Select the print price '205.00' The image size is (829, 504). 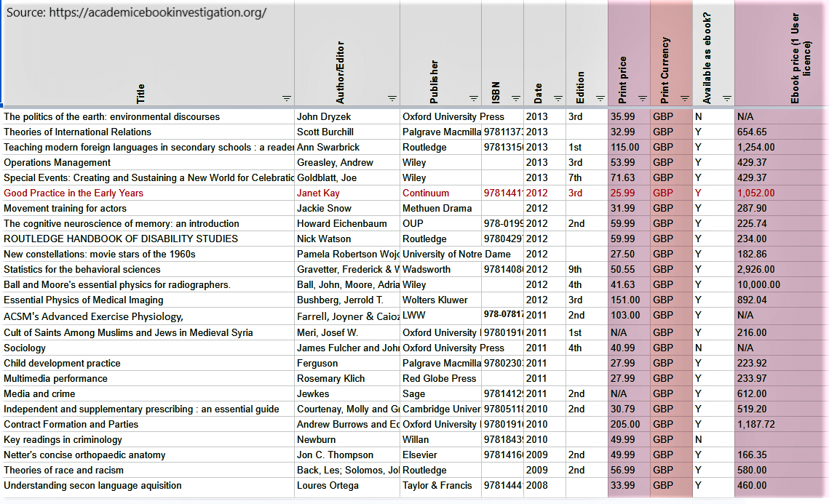click(625, 424)
